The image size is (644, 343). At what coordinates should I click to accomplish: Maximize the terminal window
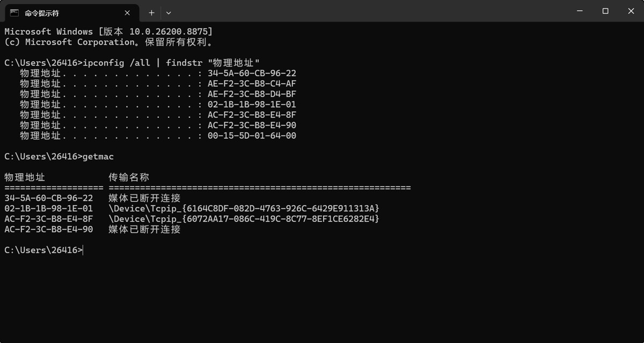click(x=605, y=11)
